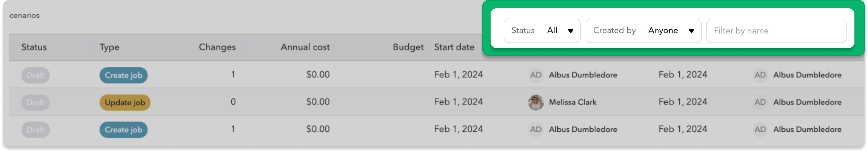Click the Filter by name input field
Screen dimensions: 868x152
(x=776, y=31)
